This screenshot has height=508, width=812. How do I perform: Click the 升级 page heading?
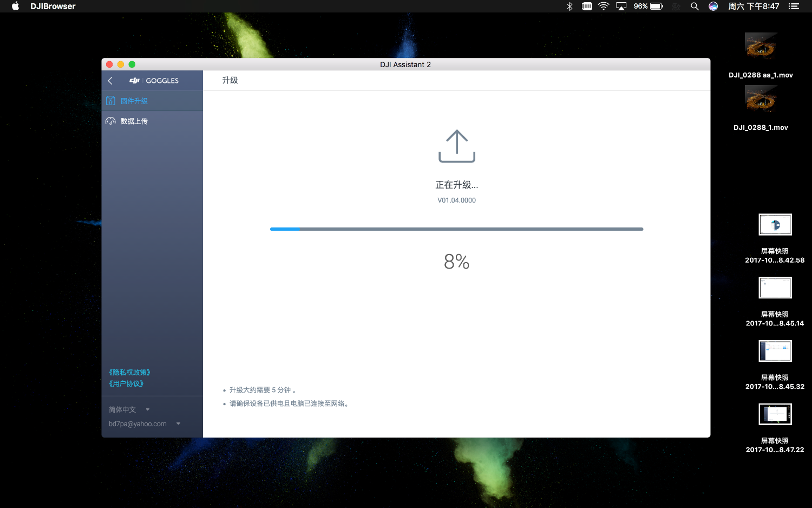coord(230,80)
